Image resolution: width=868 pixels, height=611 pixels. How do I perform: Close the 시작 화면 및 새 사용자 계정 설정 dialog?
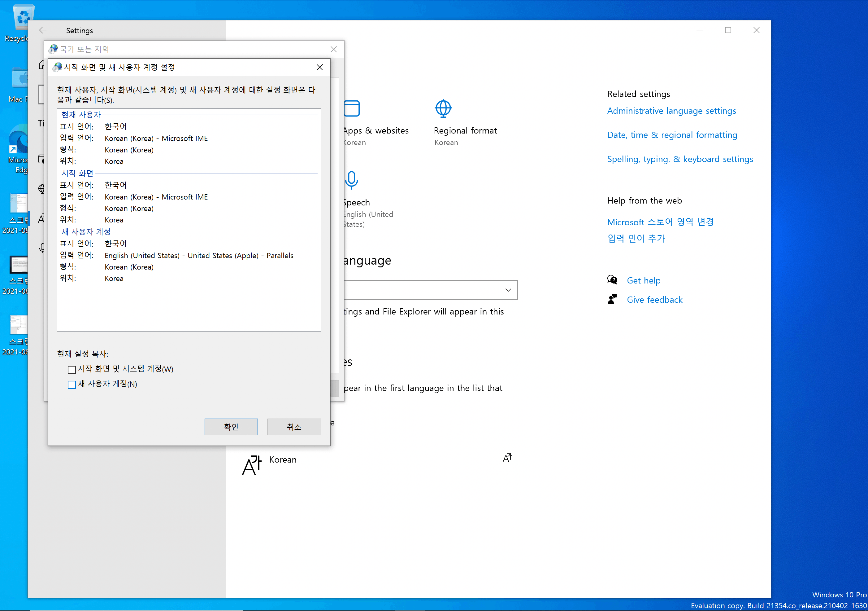(x=319, y=67)
